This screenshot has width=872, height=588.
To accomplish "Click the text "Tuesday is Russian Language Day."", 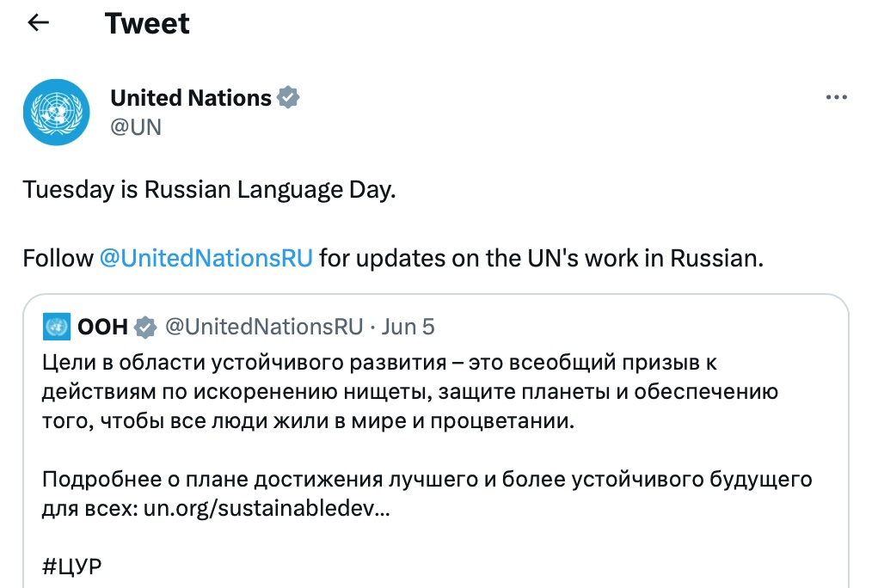I will coord(209,189).
